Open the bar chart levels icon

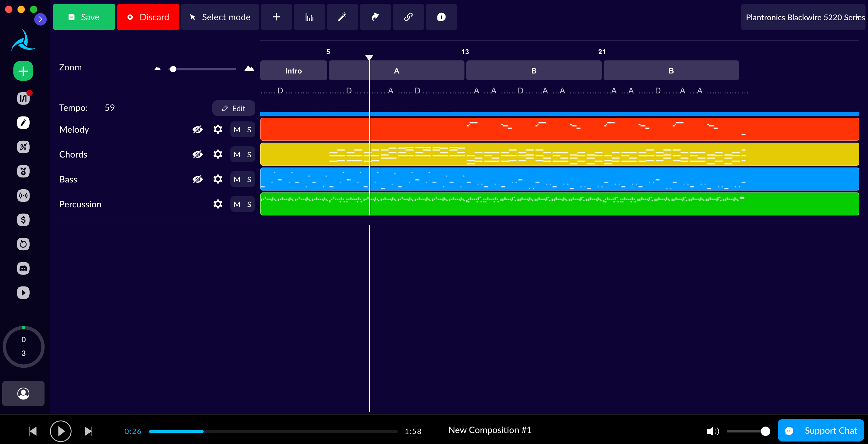[x=309, y=17]
